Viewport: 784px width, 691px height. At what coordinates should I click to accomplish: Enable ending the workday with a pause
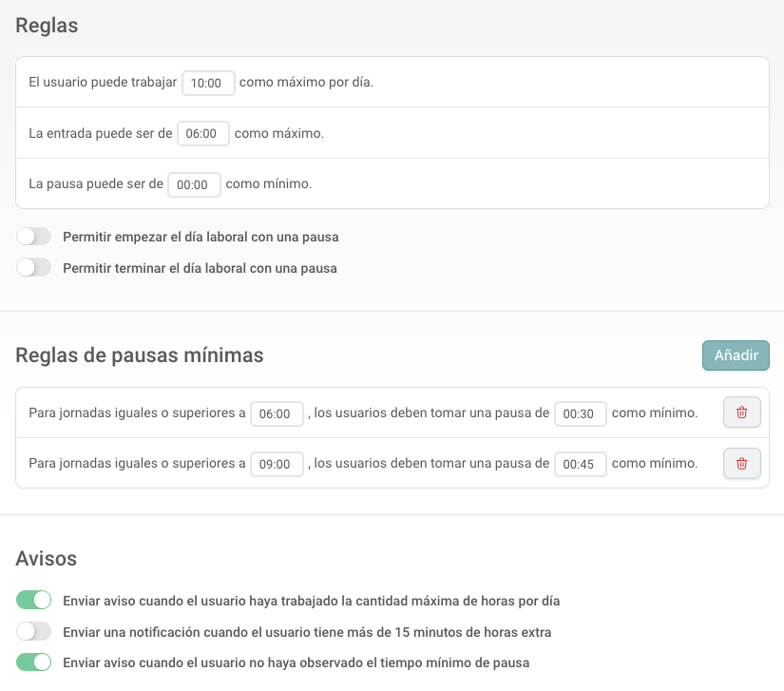point(34,268)
